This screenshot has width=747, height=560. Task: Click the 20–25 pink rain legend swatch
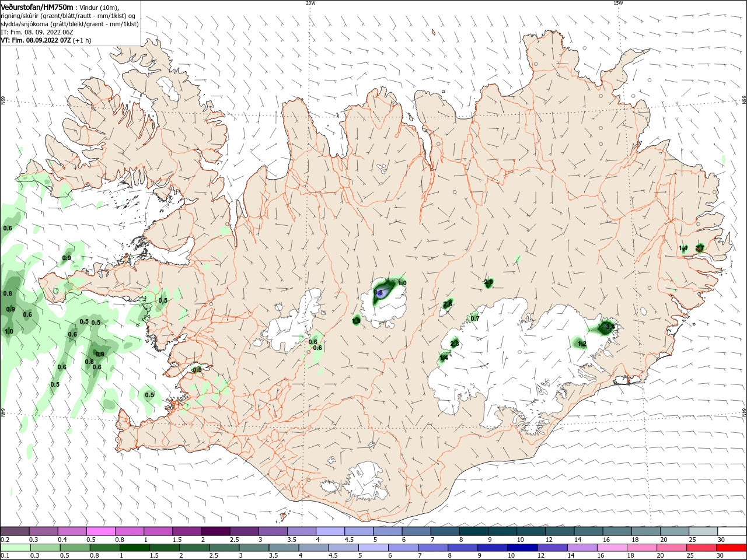tap(672, 548)
